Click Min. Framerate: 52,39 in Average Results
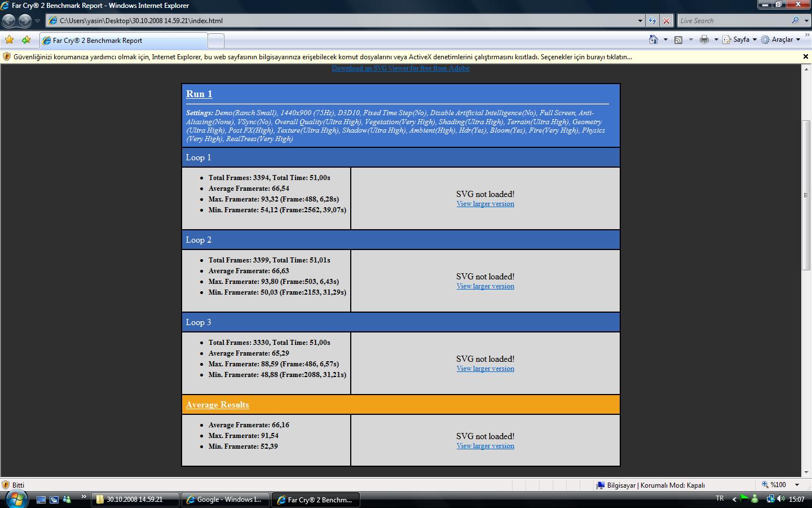The height and width of the screenshot is (508, 812). (x=243, y=446)
